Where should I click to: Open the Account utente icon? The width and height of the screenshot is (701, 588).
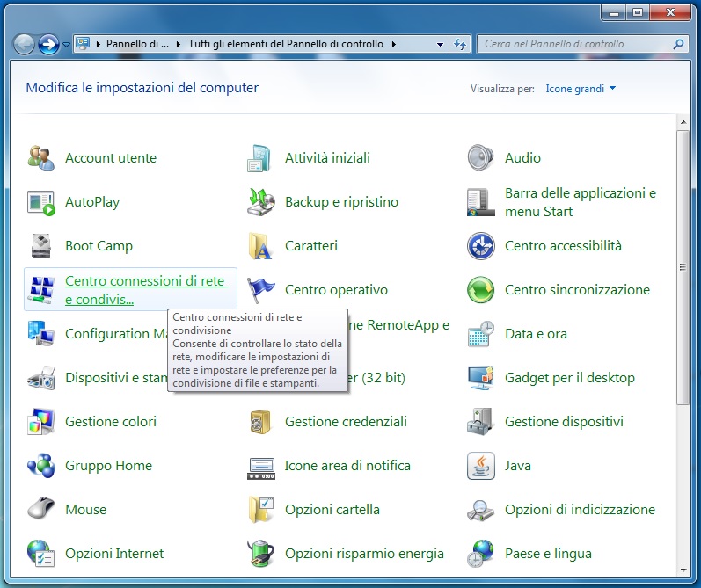[x=41, y=157]
